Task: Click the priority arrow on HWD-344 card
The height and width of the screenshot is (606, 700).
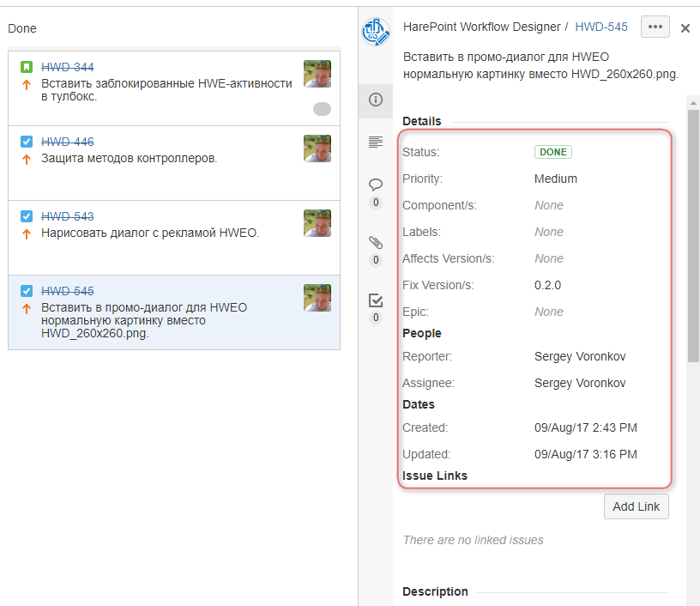Action: tap(27, 84)
